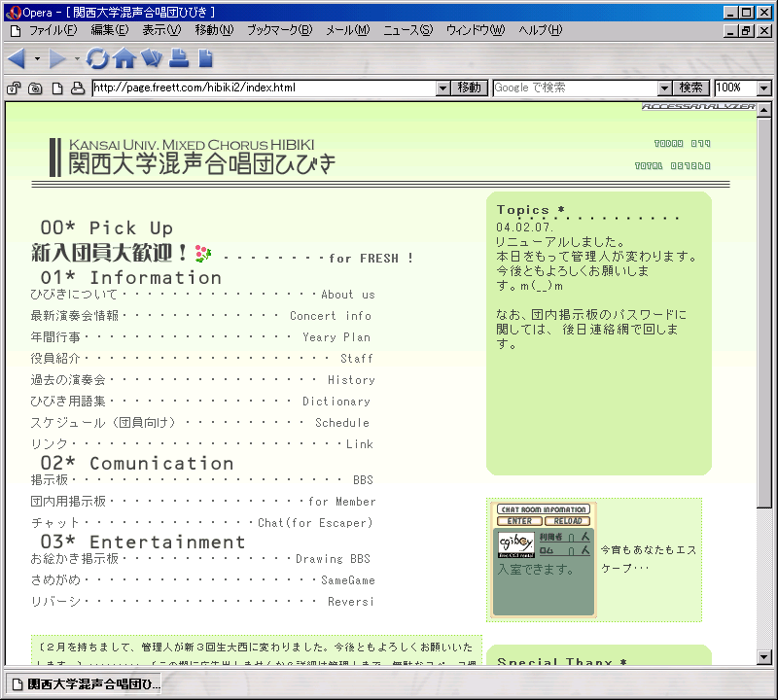
Task: Open the BBS link
Action: [363, 480]
